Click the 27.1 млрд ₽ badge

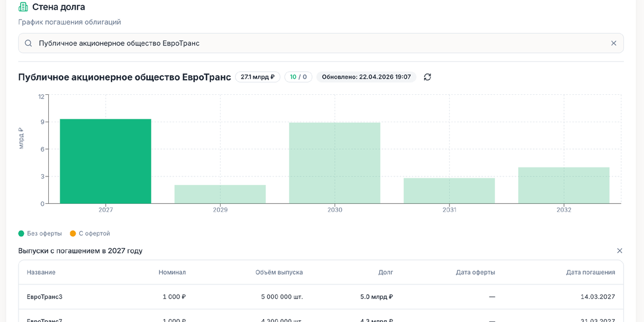[258, 77]
